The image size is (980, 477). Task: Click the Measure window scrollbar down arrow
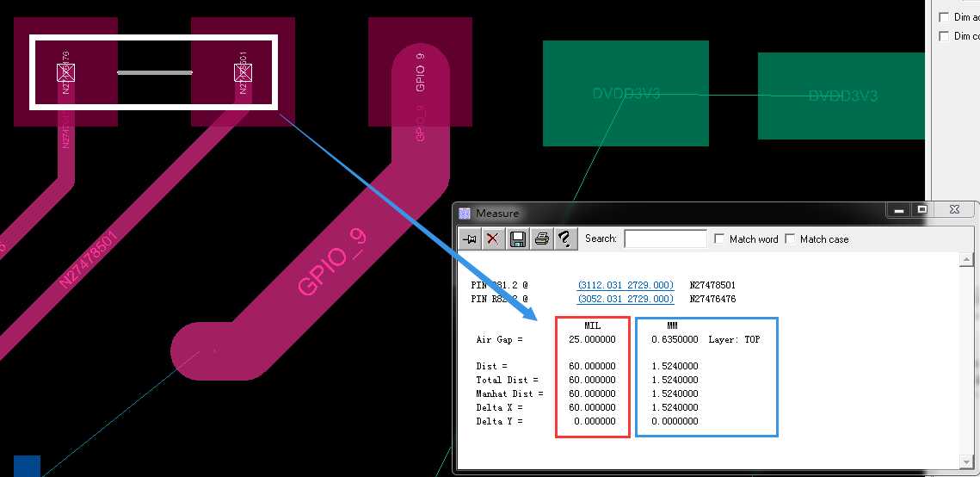pos(967,462)
